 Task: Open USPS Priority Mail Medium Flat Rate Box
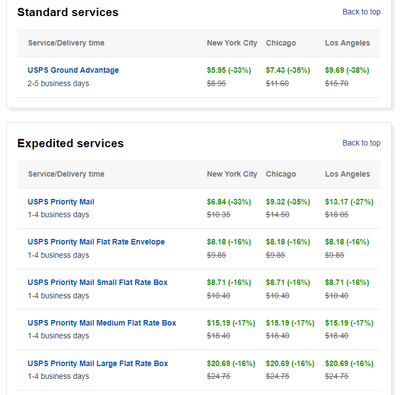tap(102, 323)
